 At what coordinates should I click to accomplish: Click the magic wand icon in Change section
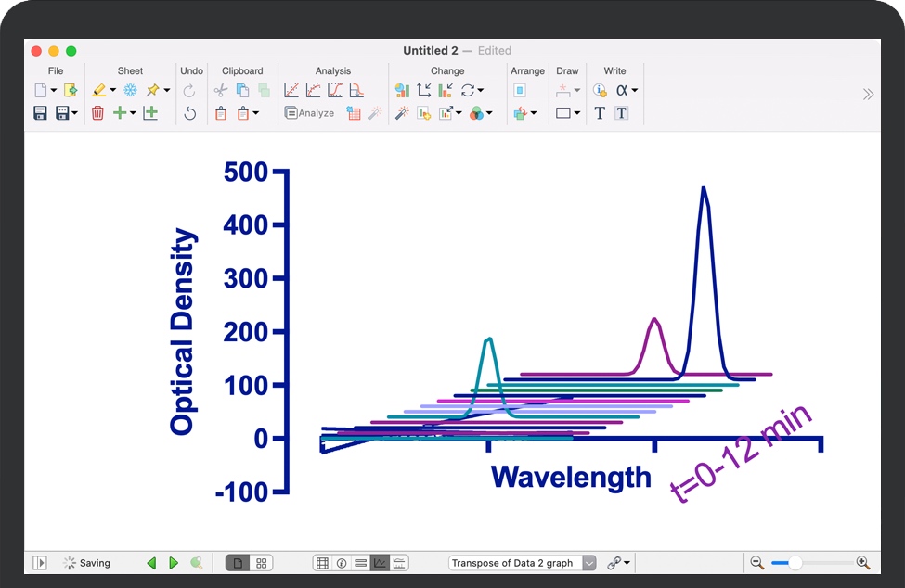(402, 113)
